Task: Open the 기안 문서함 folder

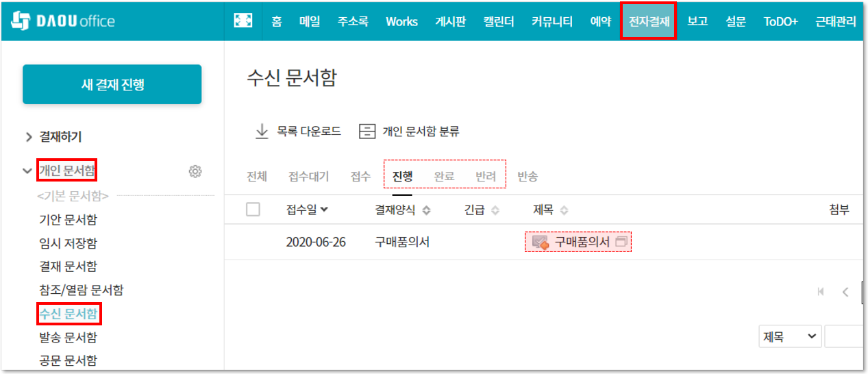Action: (68, 220)
